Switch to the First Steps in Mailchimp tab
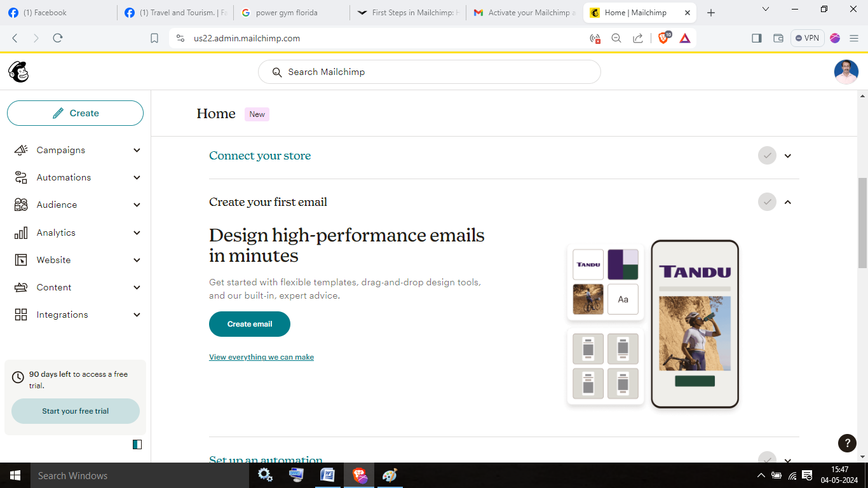868x488 pixels. (x=408, y=13)
